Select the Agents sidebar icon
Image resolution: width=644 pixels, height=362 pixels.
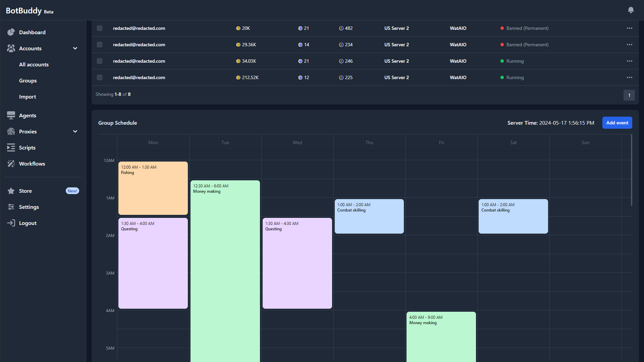(x=11, y=115)
